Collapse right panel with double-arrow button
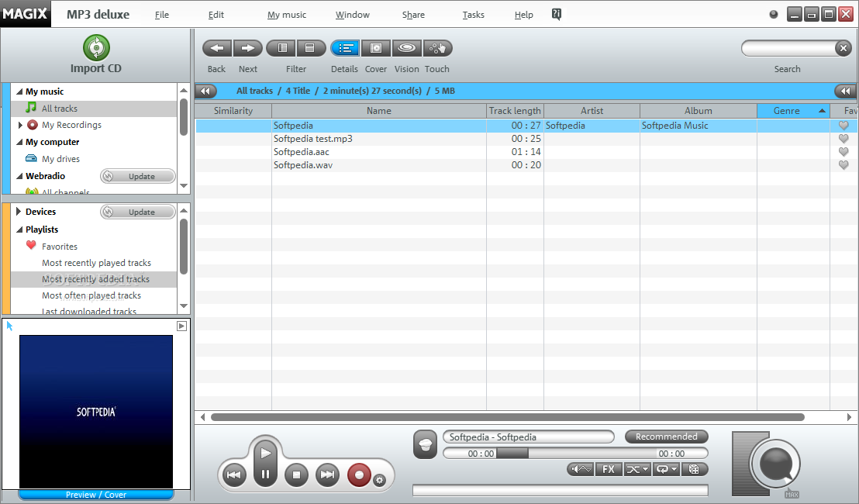This screenshot has height=504, width=859. [845, 91]
